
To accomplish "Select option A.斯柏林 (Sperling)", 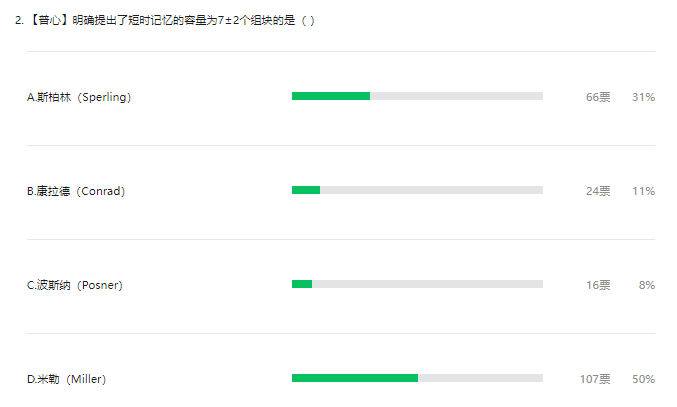I will [x=79, y=97].
